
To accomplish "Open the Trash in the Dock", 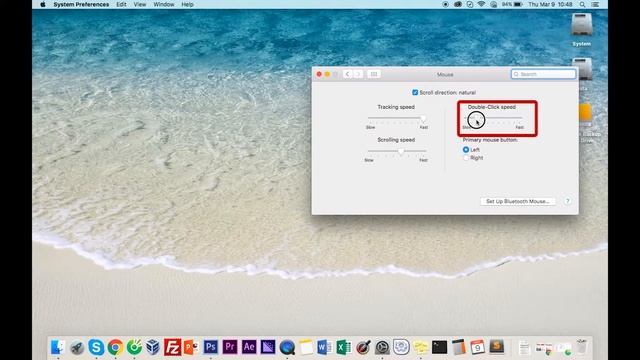I will pos(582,347).
